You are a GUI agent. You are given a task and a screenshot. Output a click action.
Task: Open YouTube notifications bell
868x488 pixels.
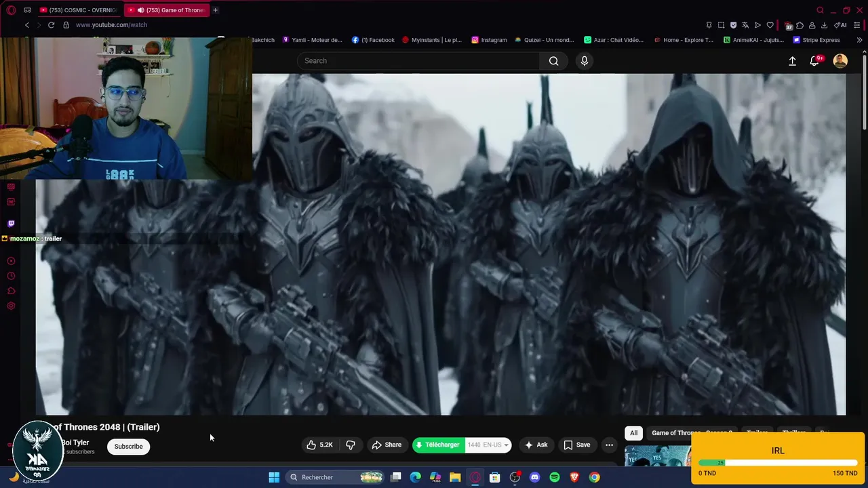815,61
